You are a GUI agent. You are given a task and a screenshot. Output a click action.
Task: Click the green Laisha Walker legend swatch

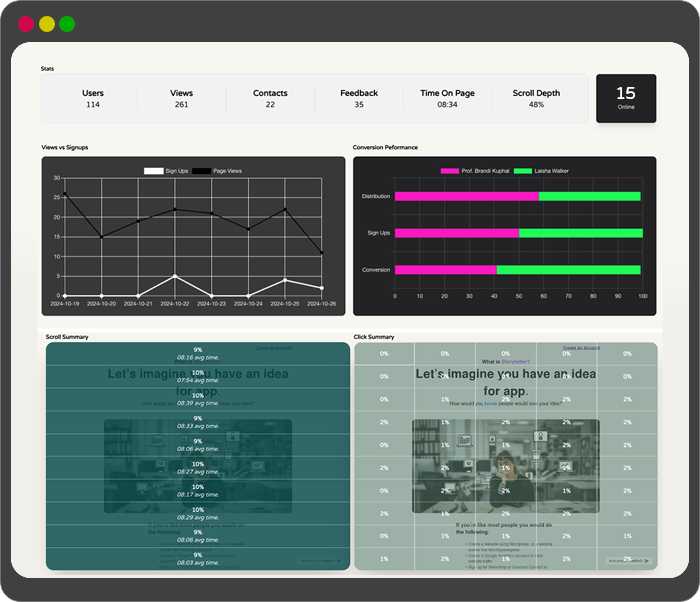[x=528, y=171]
